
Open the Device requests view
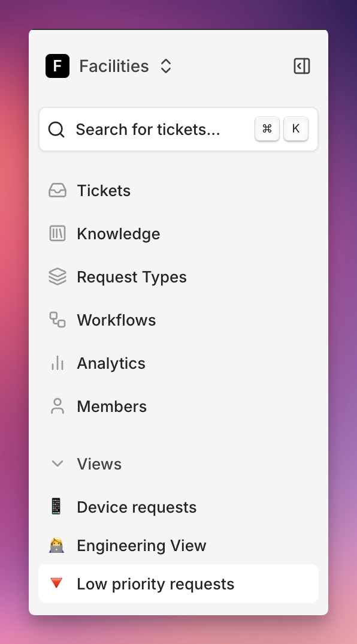click(179, 507)
